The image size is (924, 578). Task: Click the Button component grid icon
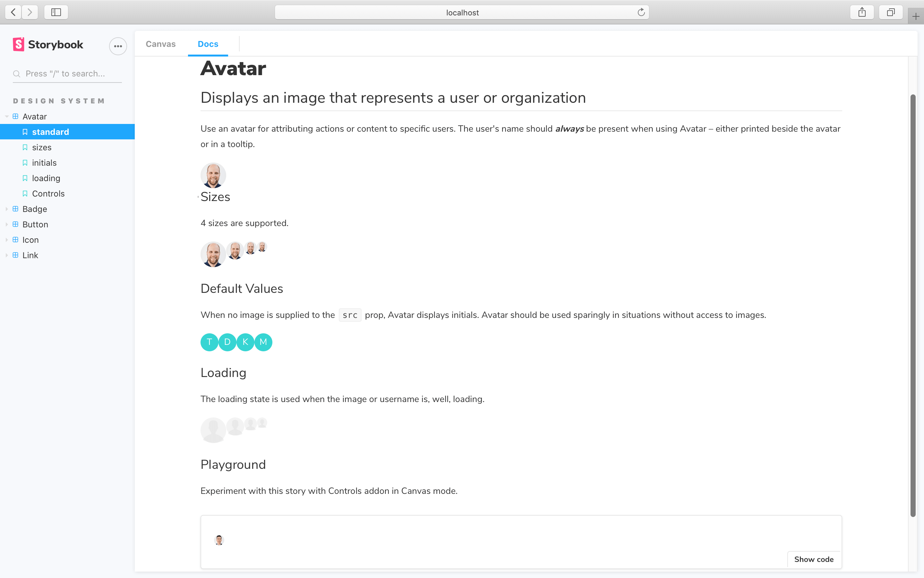click(x=16, y=224)
